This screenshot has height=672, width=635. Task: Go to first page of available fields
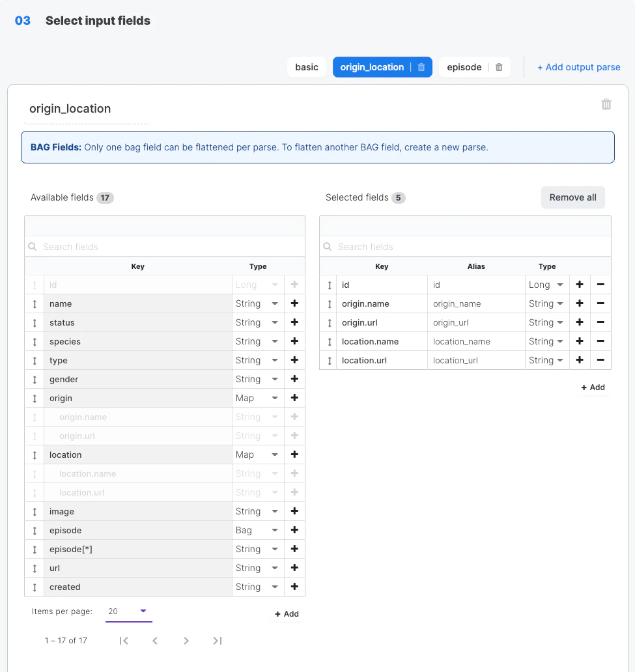click(x=124, y=640)
